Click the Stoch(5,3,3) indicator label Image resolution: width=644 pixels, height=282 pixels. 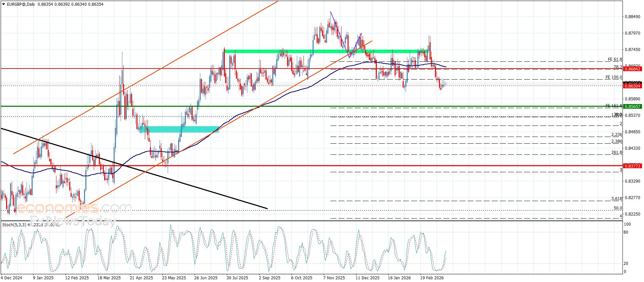(x=14, y=225)
